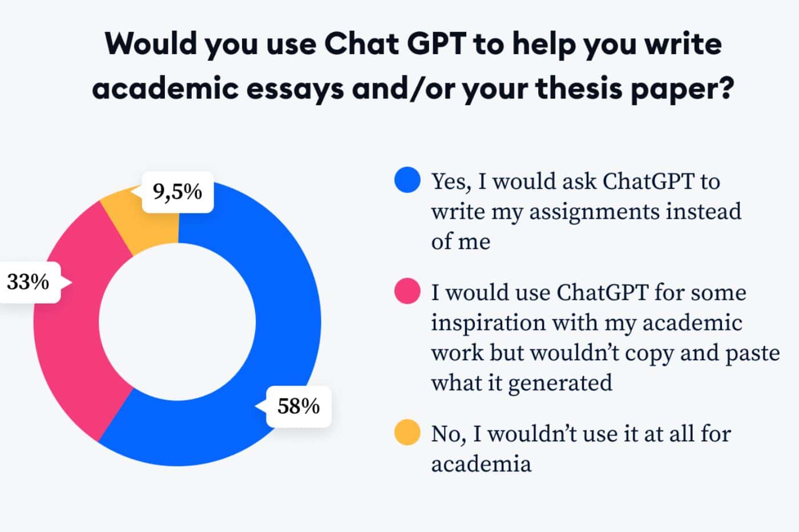Click 'what it generated' legend line

point(522,382)
